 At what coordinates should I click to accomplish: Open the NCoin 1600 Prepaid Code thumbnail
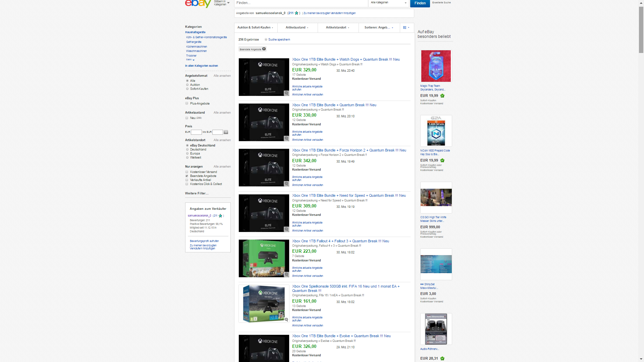pyautogui.click(x=436, y=131)
